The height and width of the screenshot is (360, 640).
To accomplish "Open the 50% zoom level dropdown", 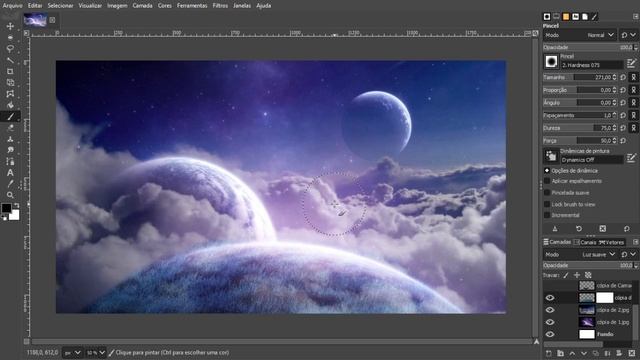I will [96, 353].
